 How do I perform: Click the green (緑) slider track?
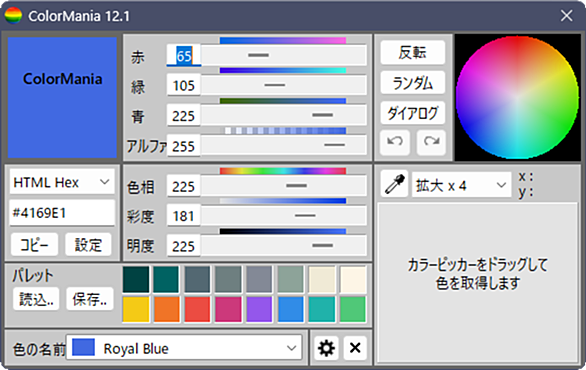pos(284,85)
